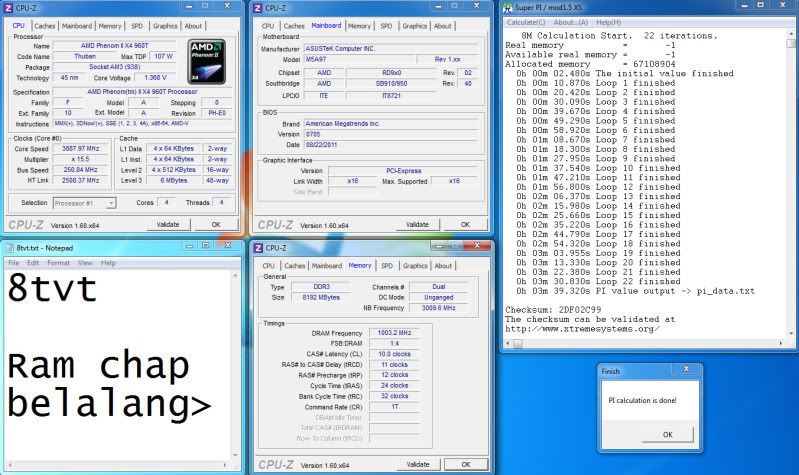The height and width of the screenshot is (475, 799).
Task: Click OK in the mainboard CPU-Z window
Action: pyautogui.click(x=465, y=225)
